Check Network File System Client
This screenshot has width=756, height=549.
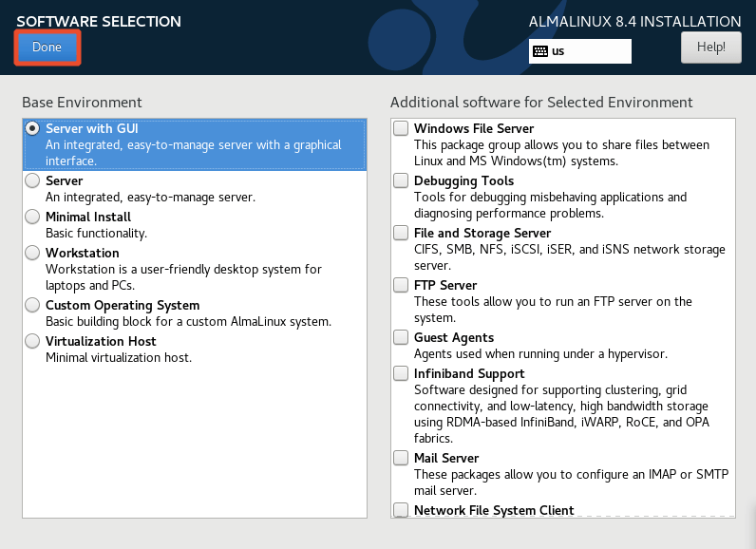402,510
